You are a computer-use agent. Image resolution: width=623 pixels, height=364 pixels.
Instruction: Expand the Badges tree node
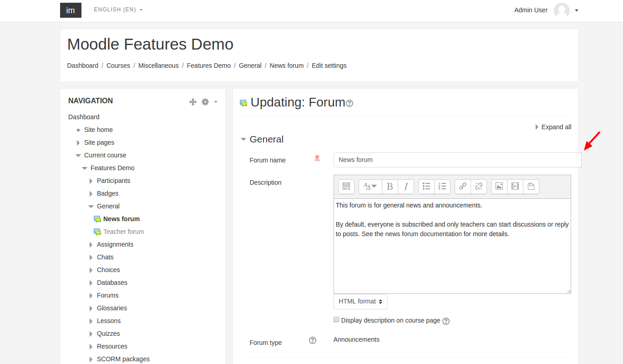tap(91, 193)
